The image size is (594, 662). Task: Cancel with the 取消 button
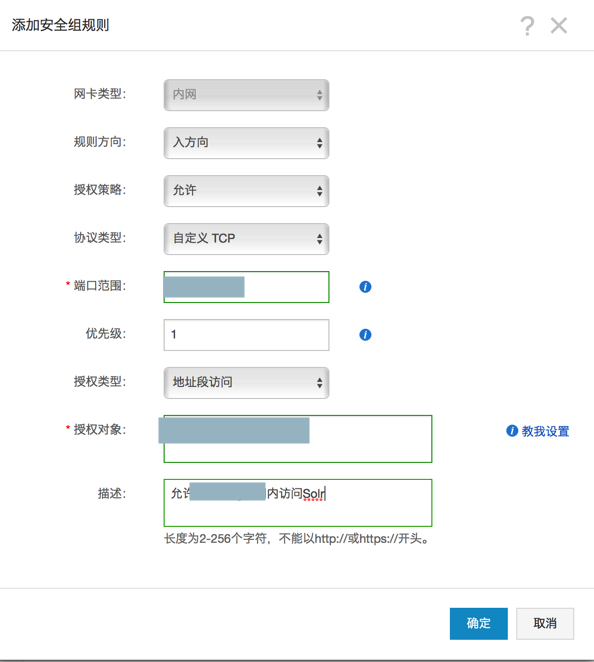[x=545, y=624]
